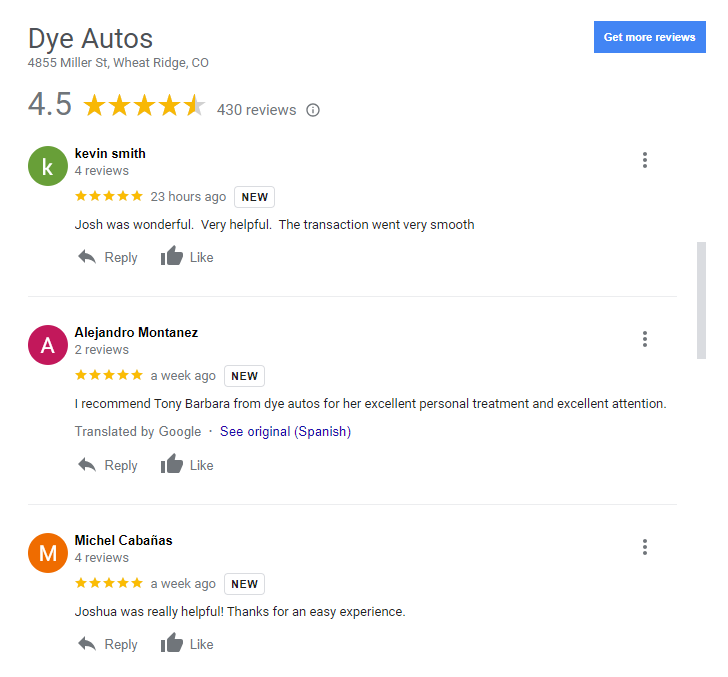
Task: Open kevin smith's green avatar
Action: pos(48,166)
